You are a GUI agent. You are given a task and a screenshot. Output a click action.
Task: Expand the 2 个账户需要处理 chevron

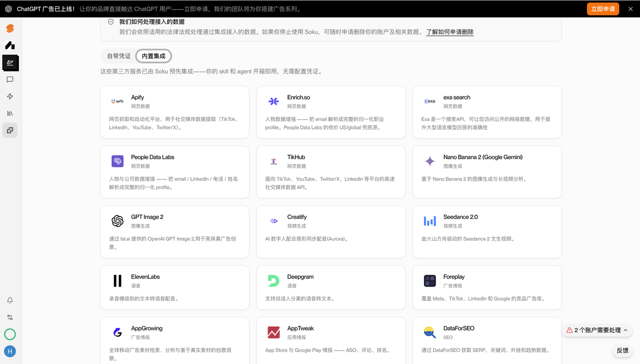point(625,330)
